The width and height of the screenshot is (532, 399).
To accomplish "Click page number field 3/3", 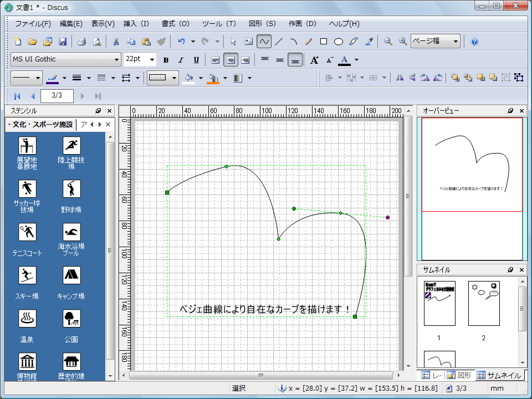I will pyautogui.click(x=57, y=96).
